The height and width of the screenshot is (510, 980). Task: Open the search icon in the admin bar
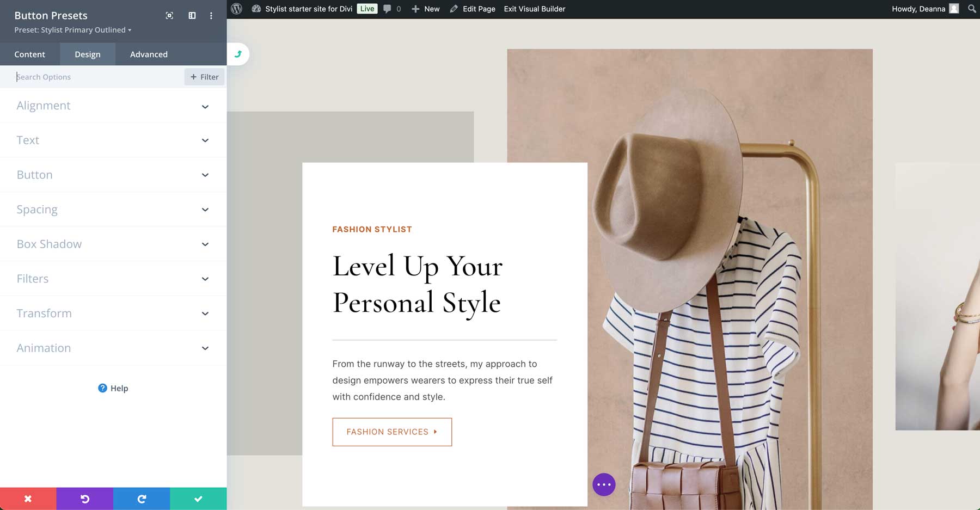click(971, 9)
